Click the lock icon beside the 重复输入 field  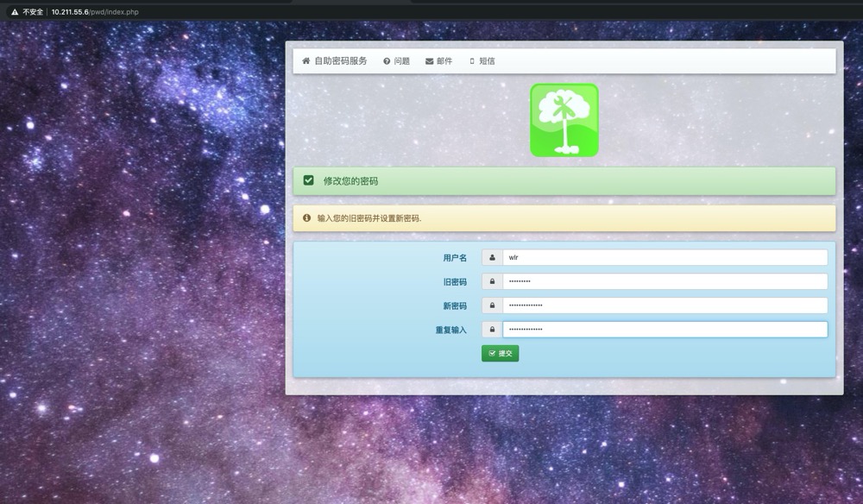pos(492,330)
